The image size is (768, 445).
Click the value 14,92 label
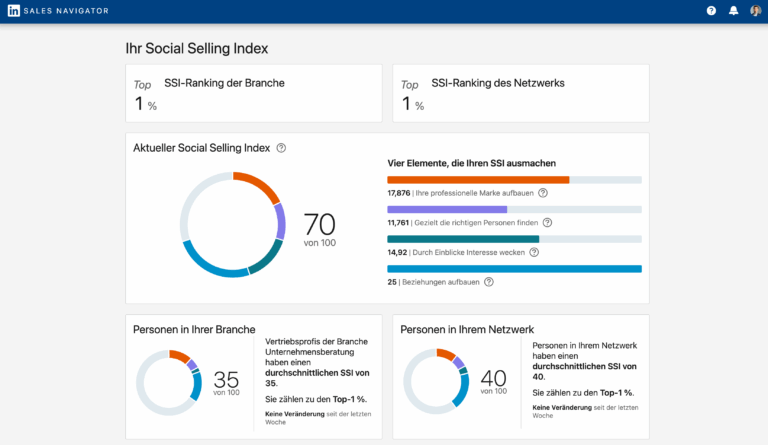[397, 253]
